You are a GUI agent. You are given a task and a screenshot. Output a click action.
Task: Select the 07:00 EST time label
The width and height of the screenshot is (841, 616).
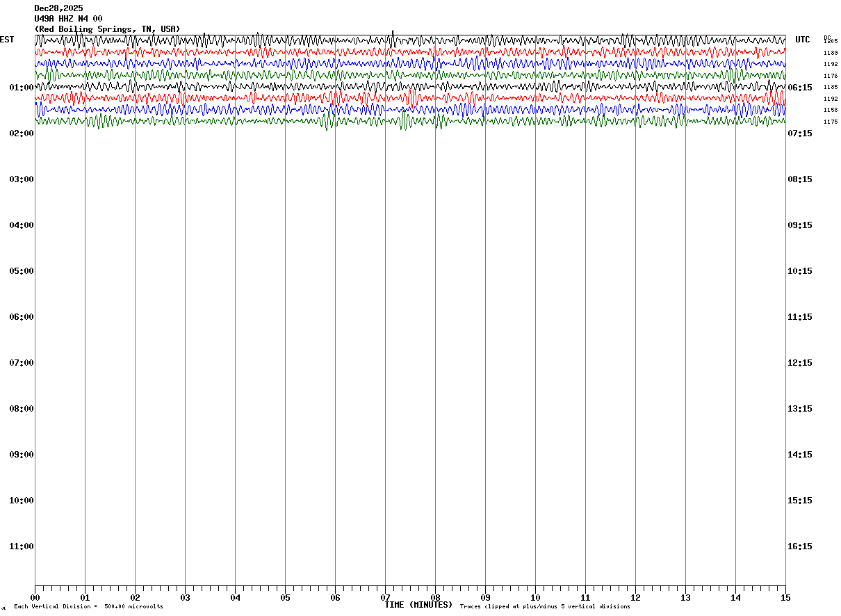click(22, 363)
